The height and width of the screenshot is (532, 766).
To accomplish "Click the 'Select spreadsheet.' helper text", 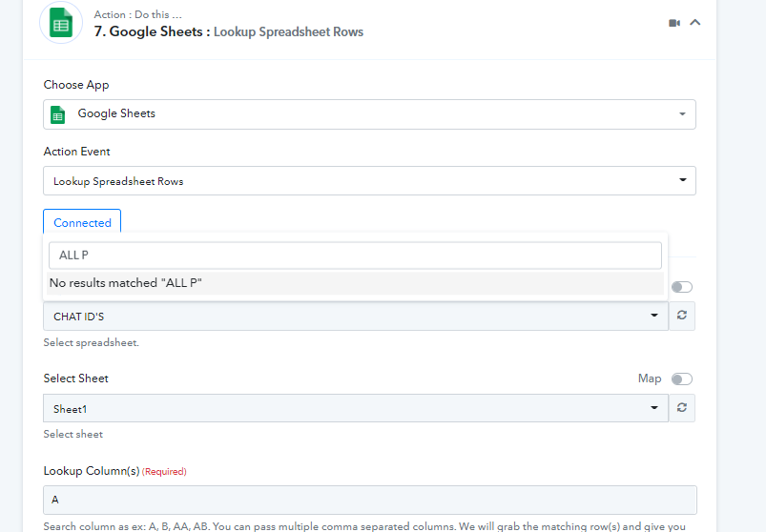I will (91, 342).
